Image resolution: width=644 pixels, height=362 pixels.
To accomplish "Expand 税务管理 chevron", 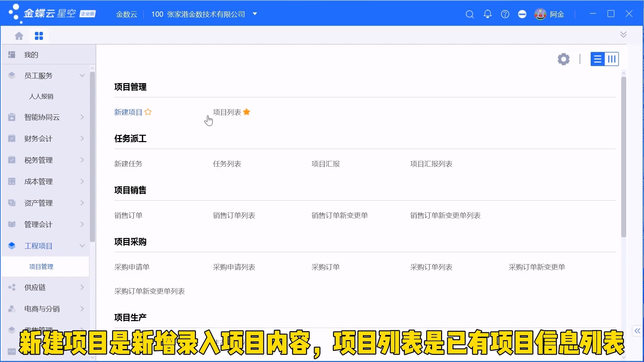I will coord(82,160).
